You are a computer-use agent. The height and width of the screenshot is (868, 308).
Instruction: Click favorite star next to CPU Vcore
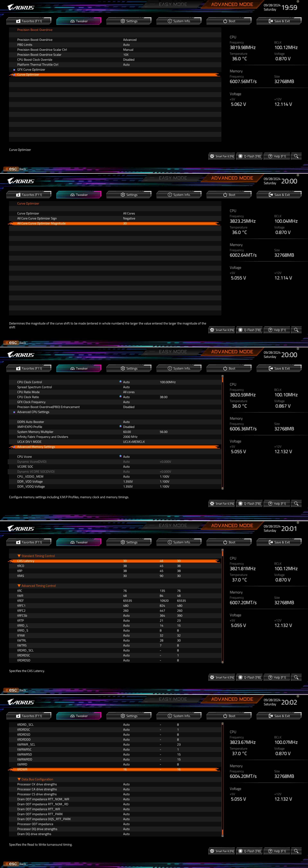120,456
